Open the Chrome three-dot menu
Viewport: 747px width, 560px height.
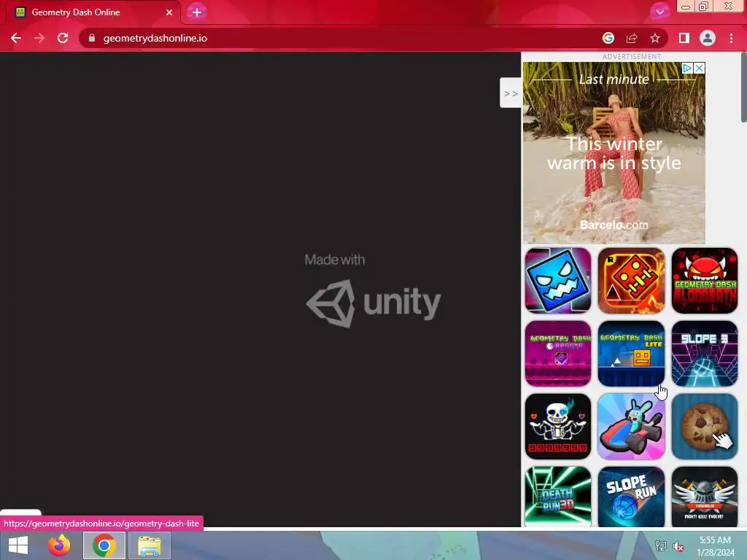[x=731, y=38]
